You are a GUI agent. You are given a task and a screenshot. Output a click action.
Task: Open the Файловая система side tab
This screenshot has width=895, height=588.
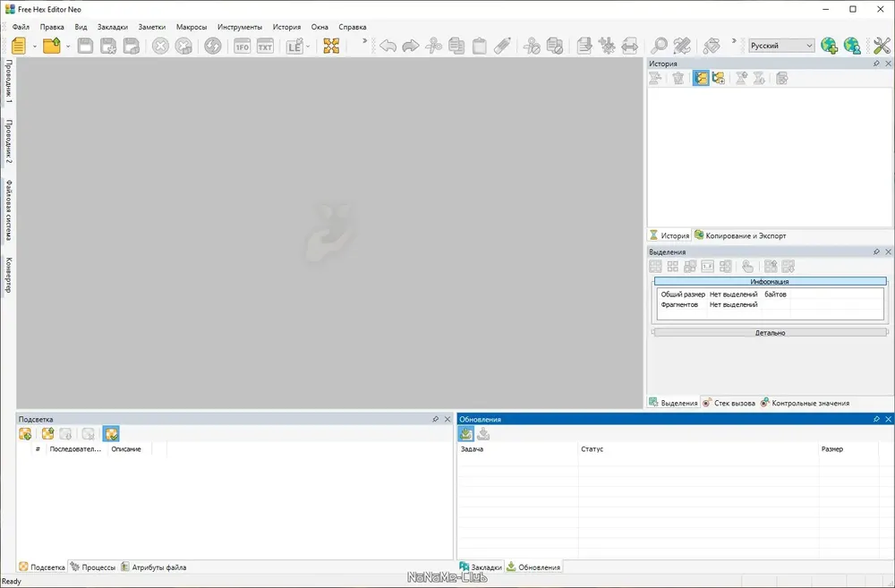coord(9,210)
